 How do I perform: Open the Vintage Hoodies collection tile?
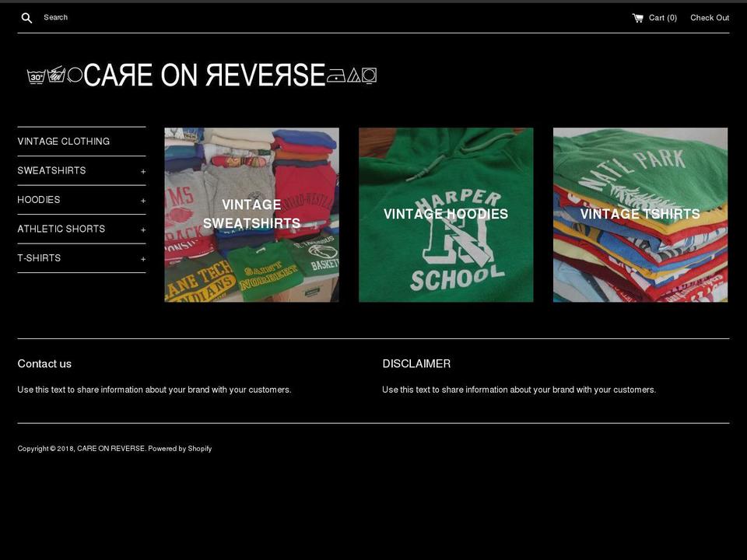coord(446,215)
